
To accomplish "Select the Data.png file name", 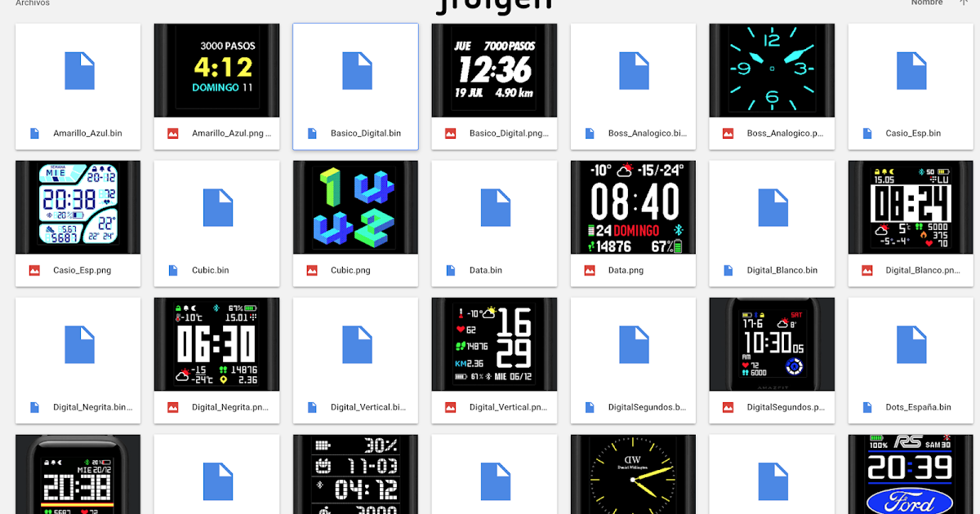I will (x=626, y=270).
